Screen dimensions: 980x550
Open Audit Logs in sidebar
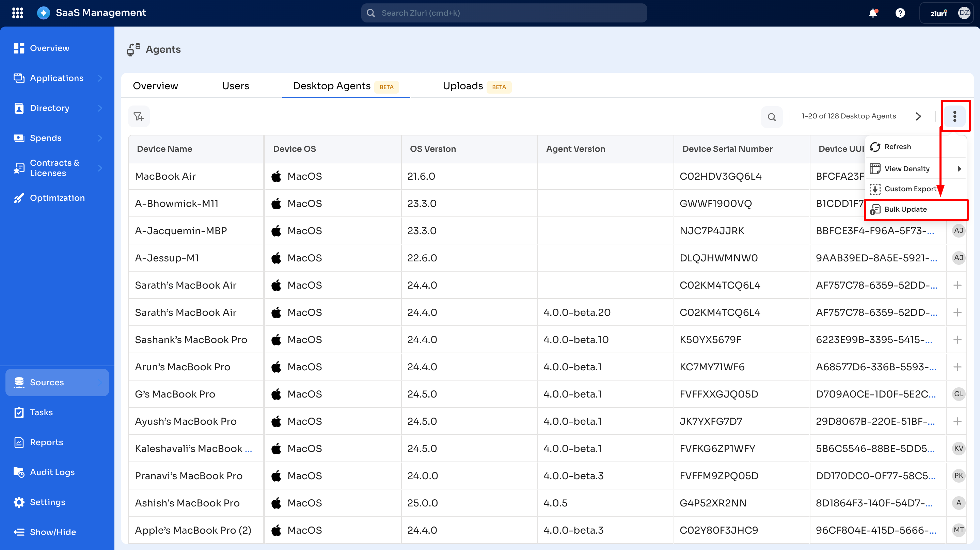[52, 472]
